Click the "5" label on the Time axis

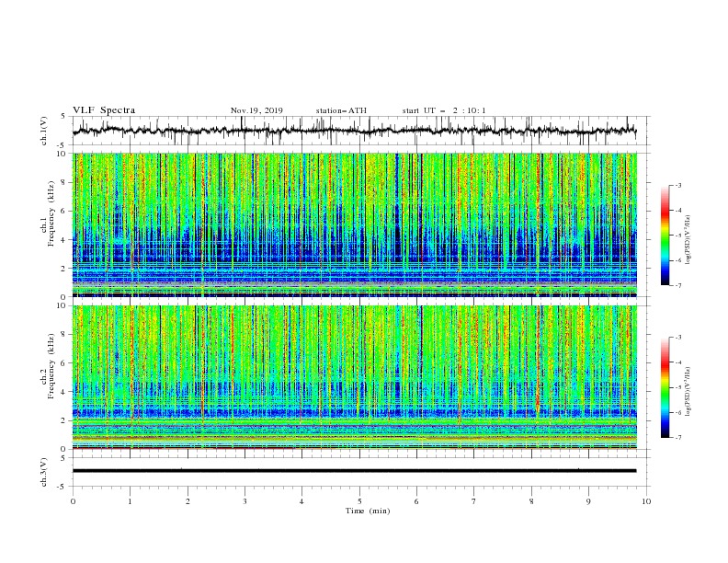pos(359,501)
